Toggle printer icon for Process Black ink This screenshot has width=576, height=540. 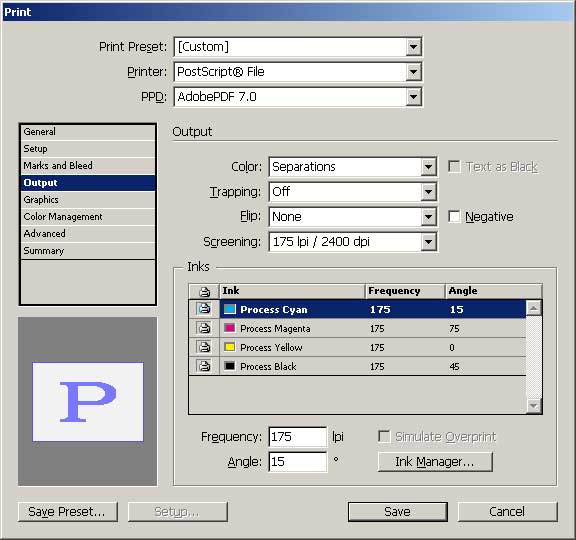pyautogui.click(x=204, y=366)
